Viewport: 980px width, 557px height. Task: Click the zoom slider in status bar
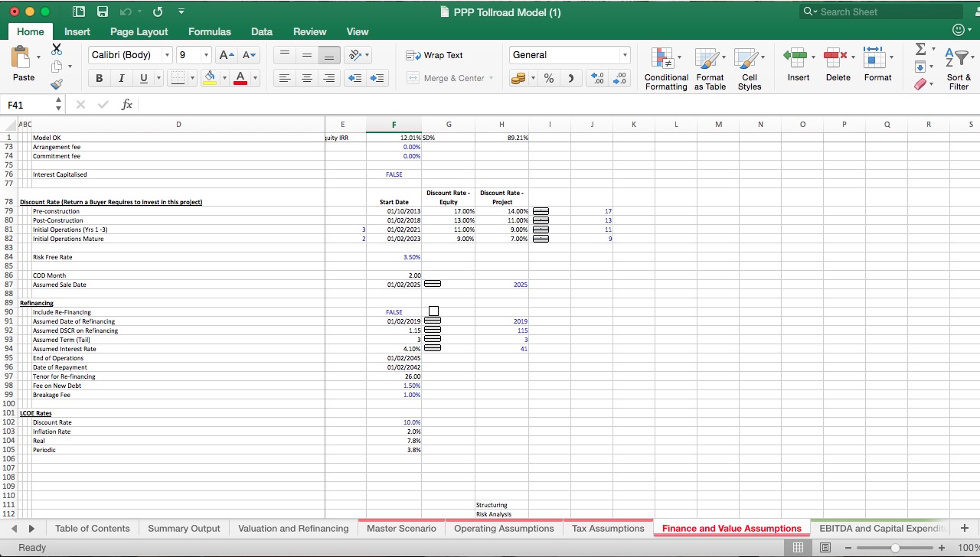click(895, 548)
